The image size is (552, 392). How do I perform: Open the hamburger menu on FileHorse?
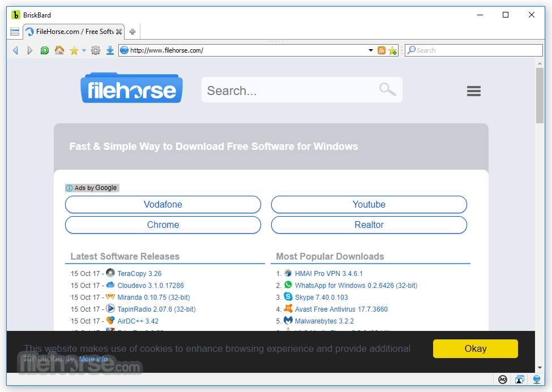pyautogui.click(x=473, y=91)
